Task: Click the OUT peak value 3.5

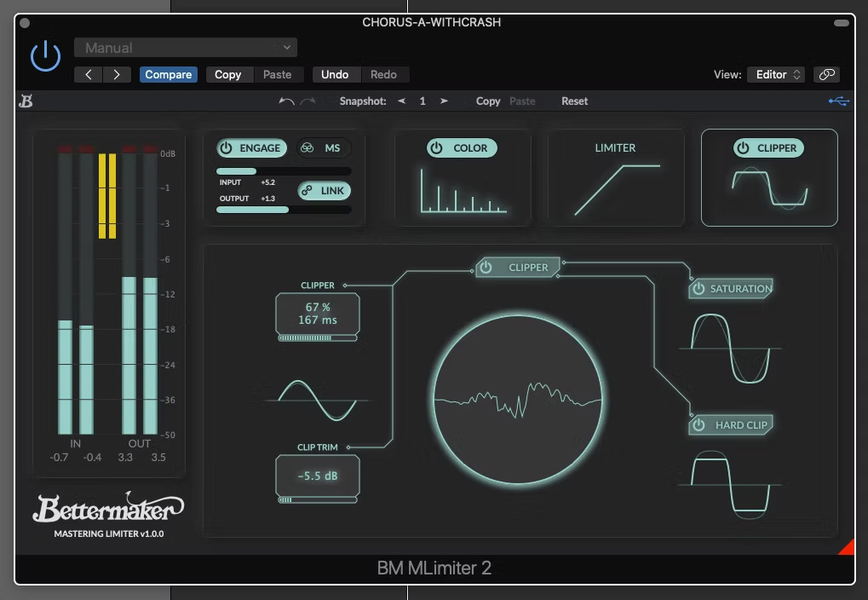Action: tap(158, 457)
